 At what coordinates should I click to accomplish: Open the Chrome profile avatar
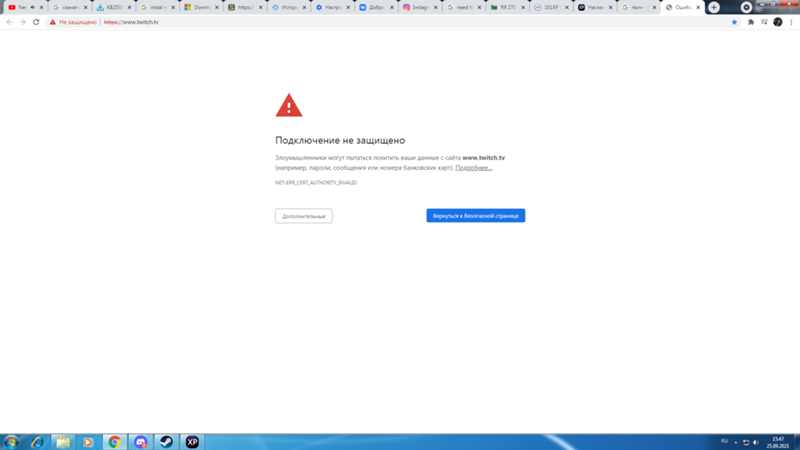click(778, 22)
